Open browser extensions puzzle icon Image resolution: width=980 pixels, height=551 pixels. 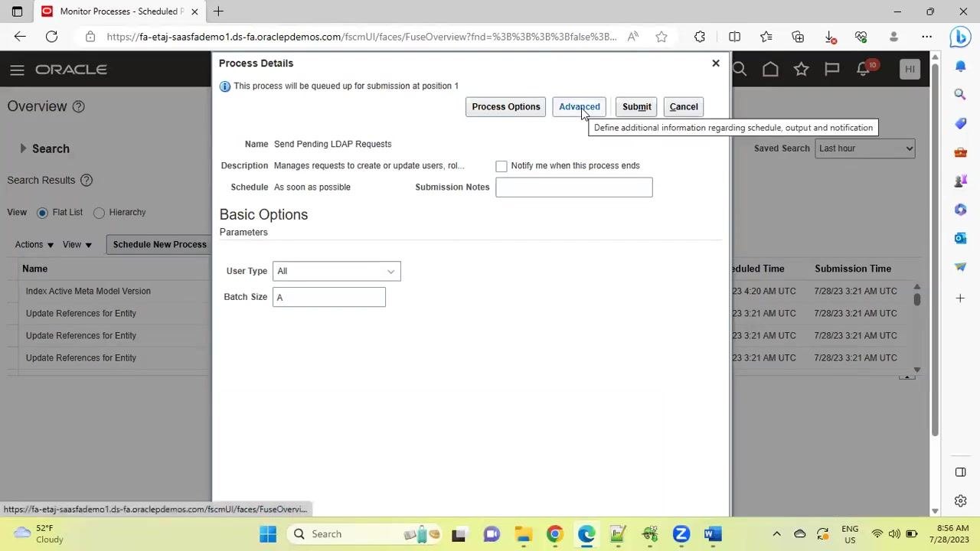click(699, 36)
